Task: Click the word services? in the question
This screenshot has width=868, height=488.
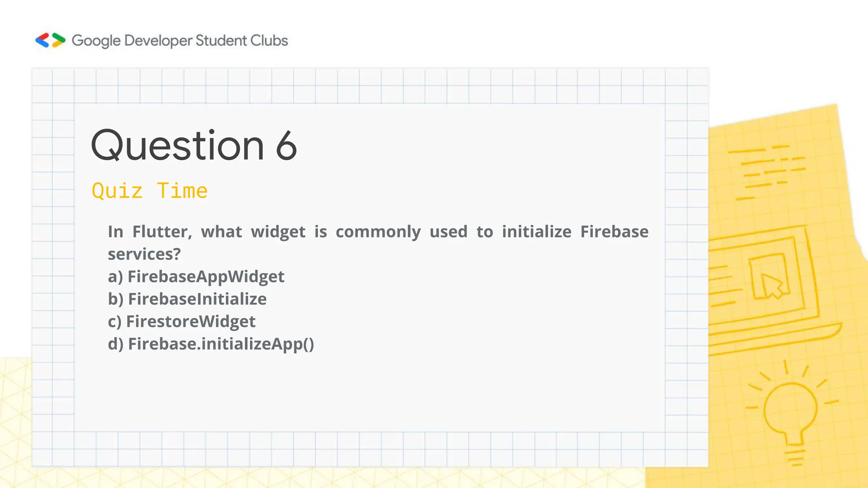Action: pyautogui.click(x=144, y=254)
